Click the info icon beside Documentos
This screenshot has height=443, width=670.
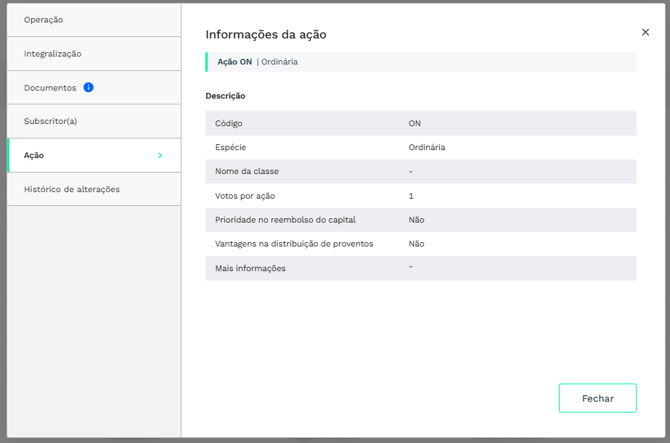[88, 88]
